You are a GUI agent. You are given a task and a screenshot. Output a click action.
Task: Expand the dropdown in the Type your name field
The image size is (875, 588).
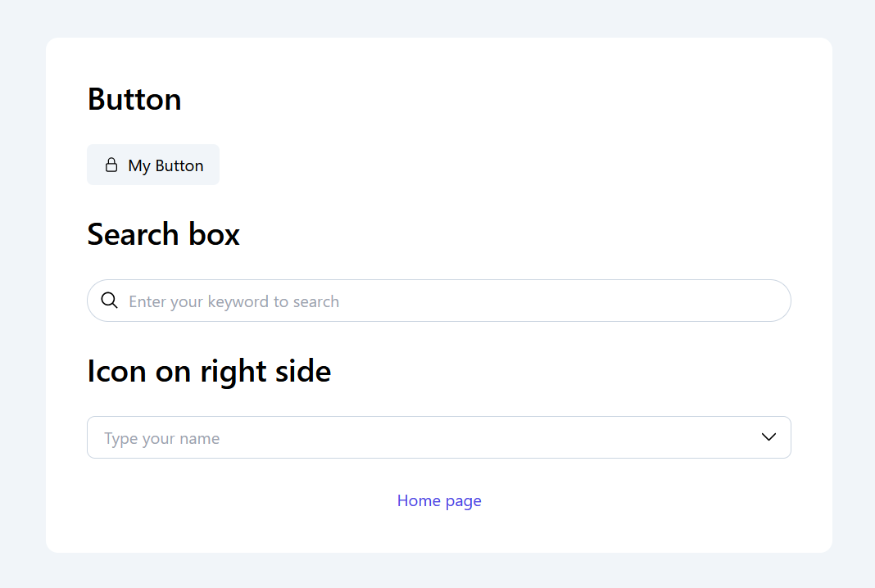click(x=768, y=437)
